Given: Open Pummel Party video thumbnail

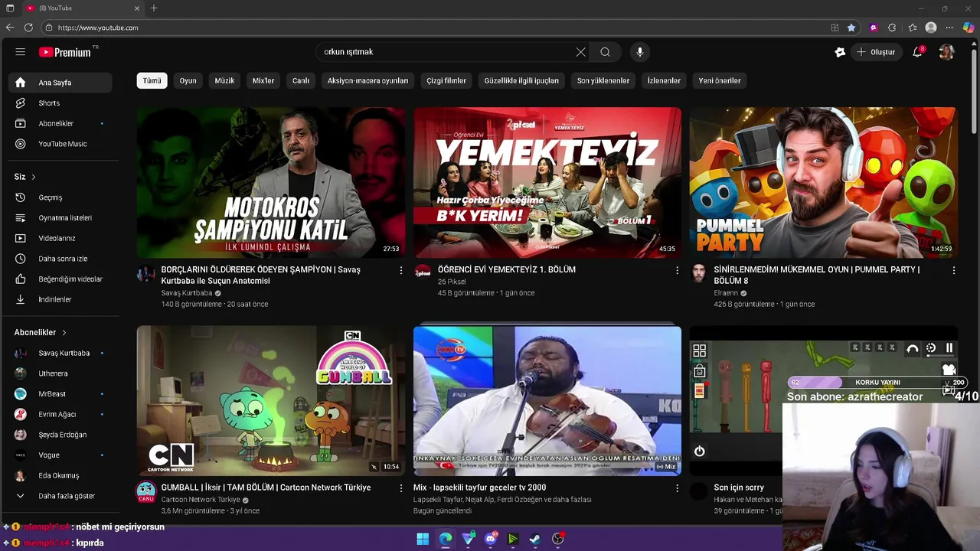Looking at the screenshot, I should pos(823,182).
